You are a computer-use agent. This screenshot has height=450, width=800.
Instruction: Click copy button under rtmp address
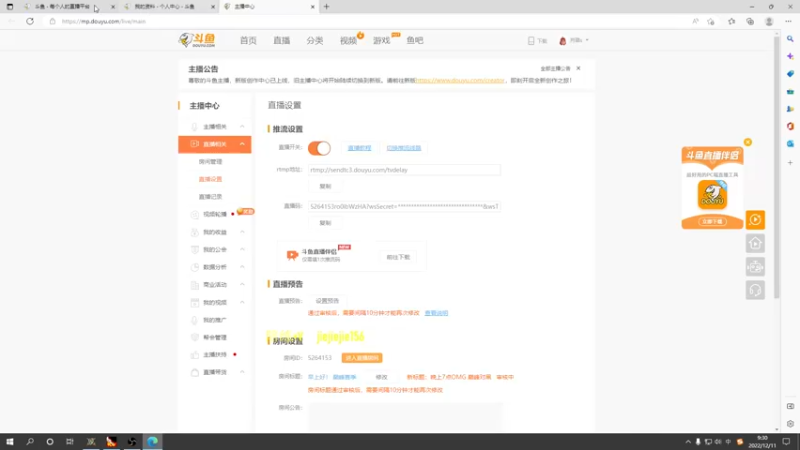click(x=325, y=186)
